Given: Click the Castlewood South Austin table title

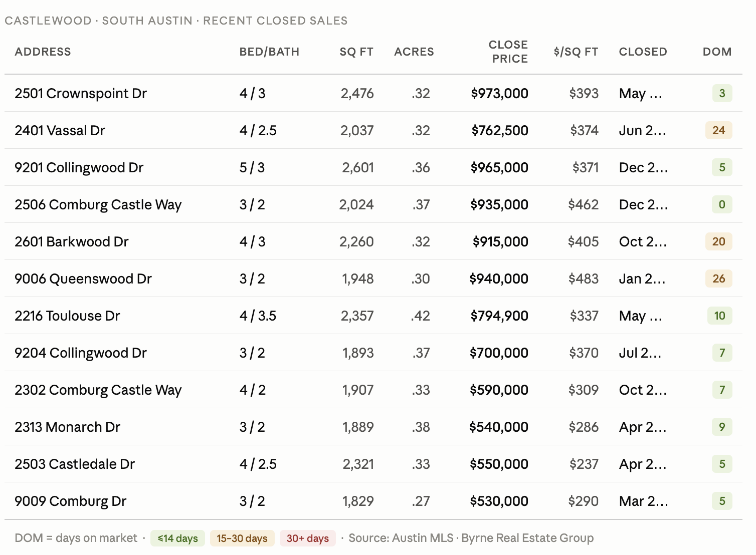Looking at the screenshot, I should point(176,21).
